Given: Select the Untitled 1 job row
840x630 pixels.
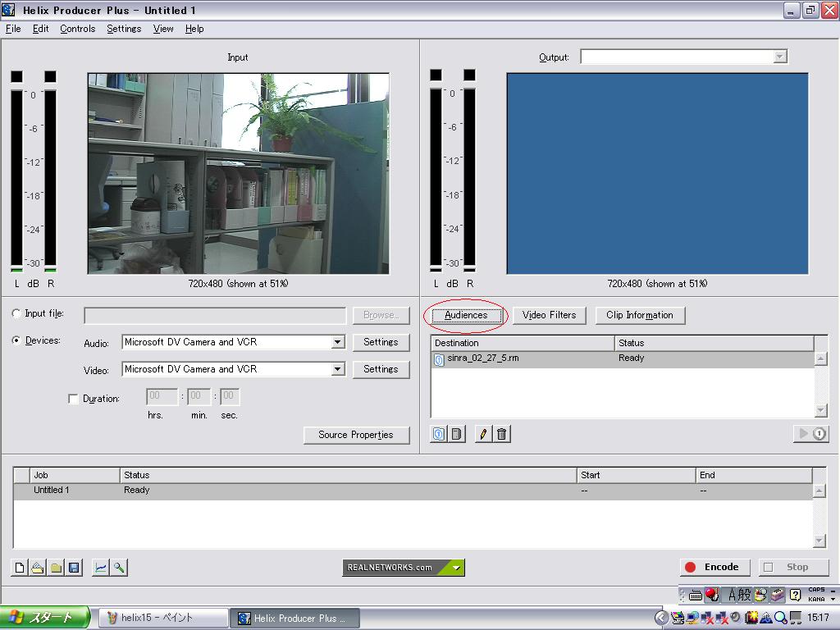Looking at the screenshot, I should pos(413,491).
